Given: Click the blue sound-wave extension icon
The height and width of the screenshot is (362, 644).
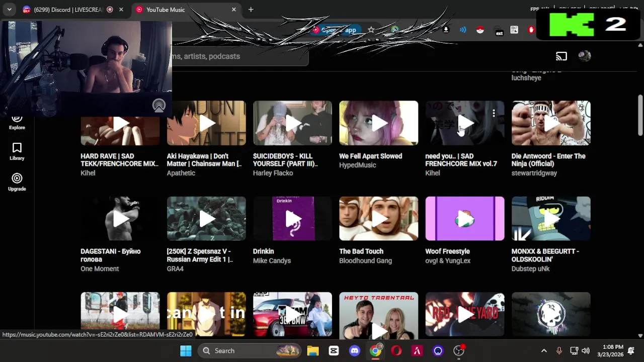Looking at the screenshot, I should coord(463,30).
